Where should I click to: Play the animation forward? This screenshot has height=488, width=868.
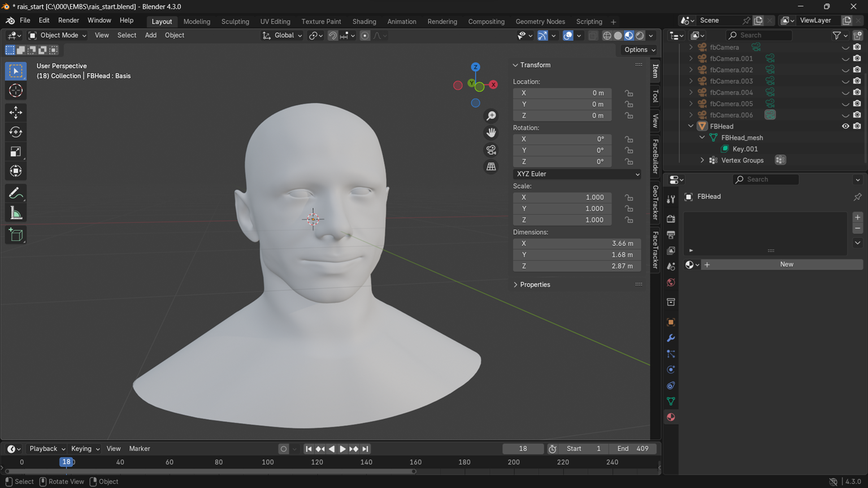(x=342, y=449)
